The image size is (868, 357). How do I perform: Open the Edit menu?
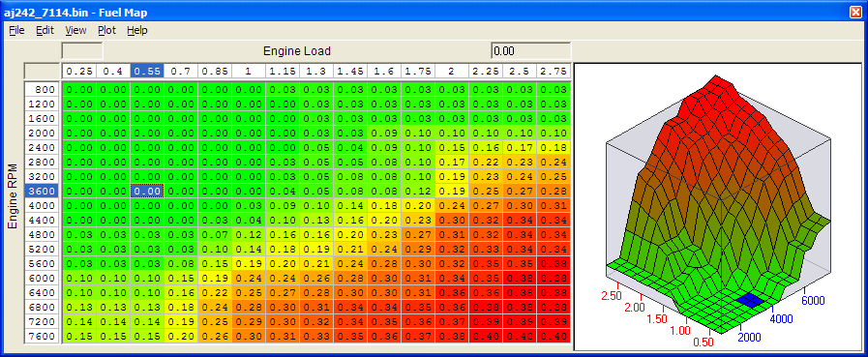point(45,30)
